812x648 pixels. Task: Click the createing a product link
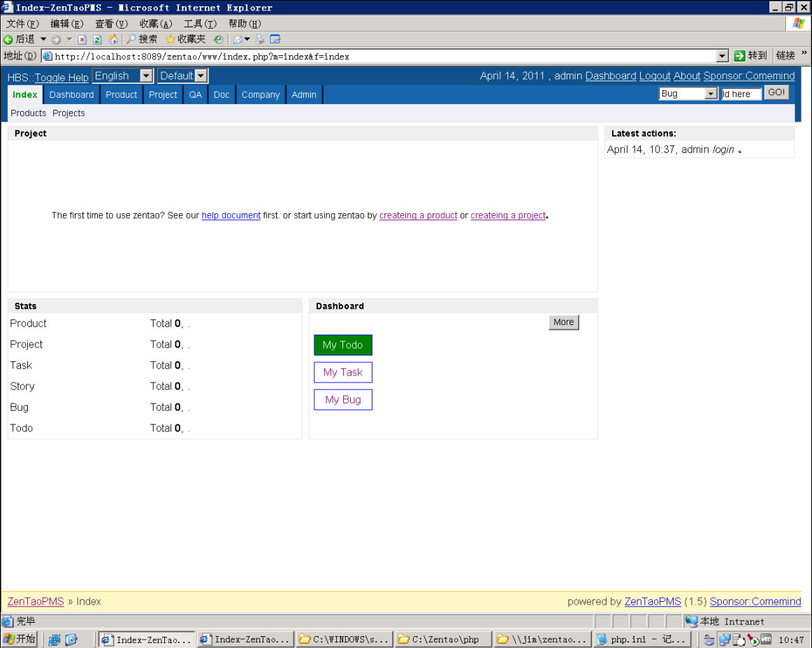419,215
